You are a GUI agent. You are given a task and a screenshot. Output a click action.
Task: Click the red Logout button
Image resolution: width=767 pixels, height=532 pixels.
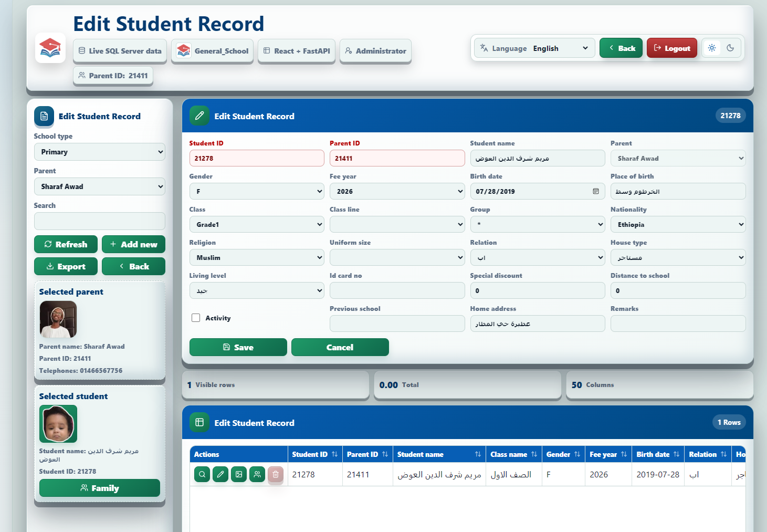pyautogui.click(x=672, y=48)
